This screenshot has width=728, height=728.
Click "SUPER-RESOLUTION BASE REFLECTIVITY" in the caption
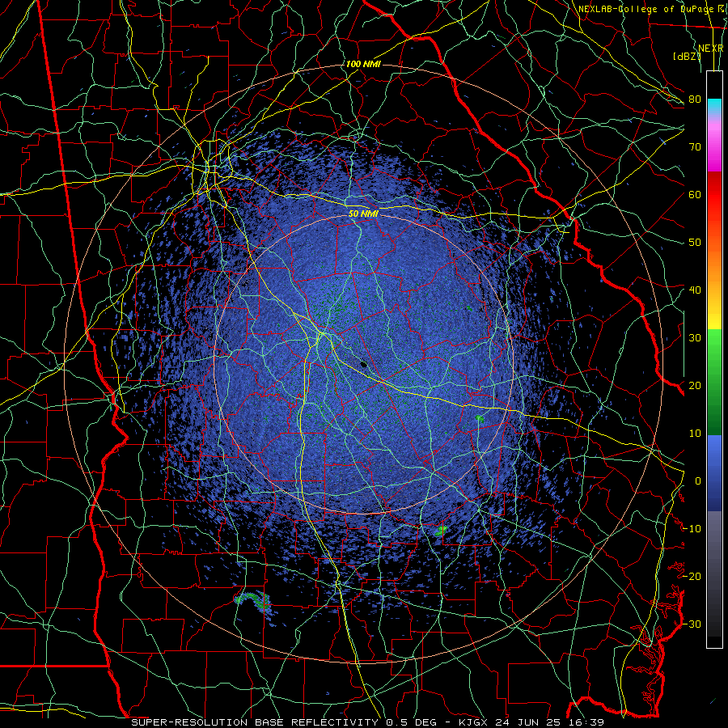click(255, 722)
